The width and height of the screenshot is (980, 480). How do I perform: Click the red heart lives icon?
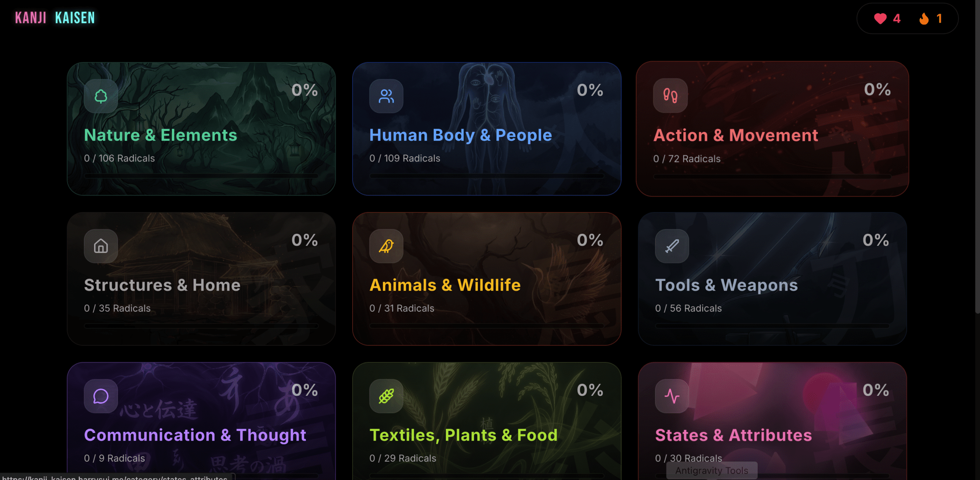pos(880,18)
